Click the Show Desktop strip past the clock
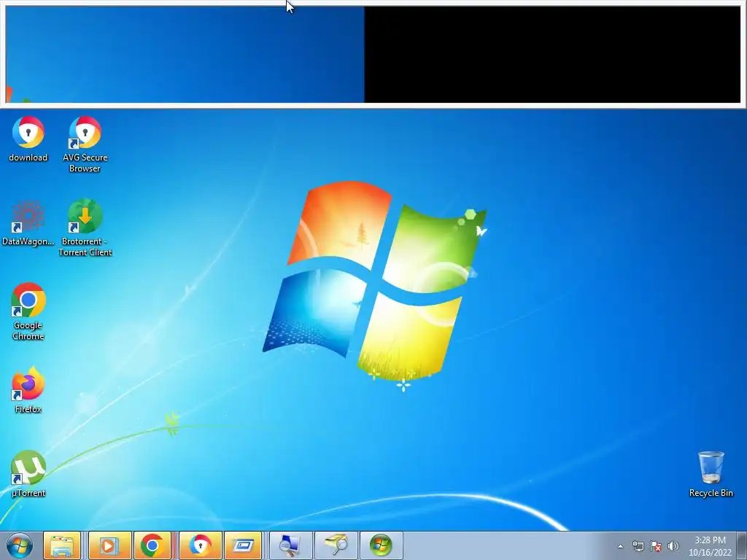This screenshot has height=560, width=747. 742,545
